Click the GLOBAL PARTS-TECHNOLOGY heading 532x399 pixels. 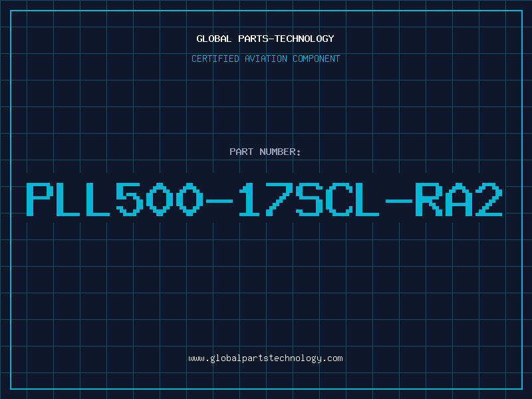[265, 39]
